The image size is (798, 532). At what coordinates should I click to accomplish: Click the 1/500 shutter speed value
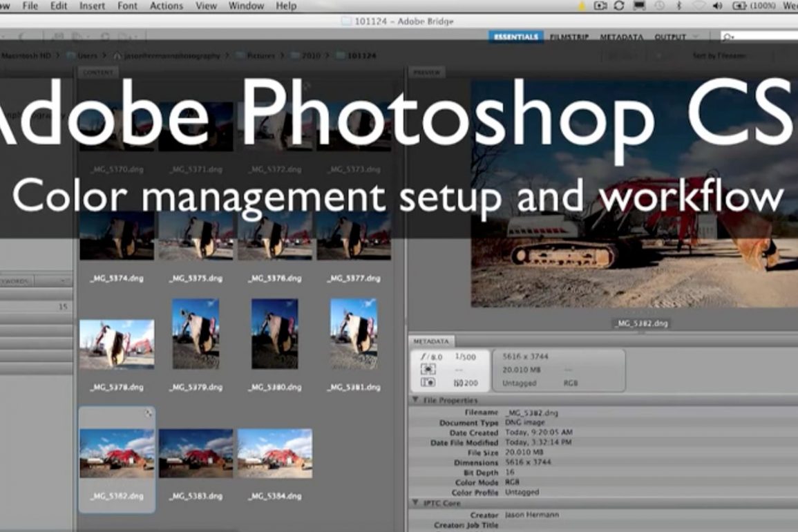click(465, 357)
